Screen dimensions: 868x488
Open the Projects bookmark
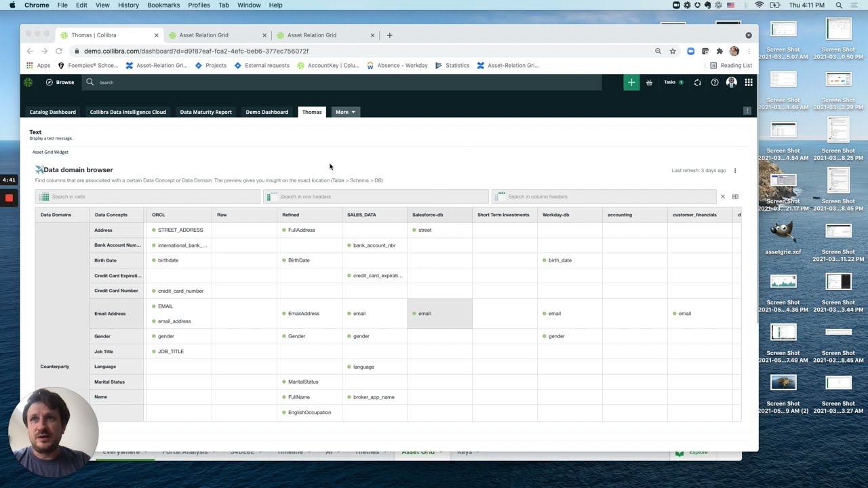tap(211, 66)
